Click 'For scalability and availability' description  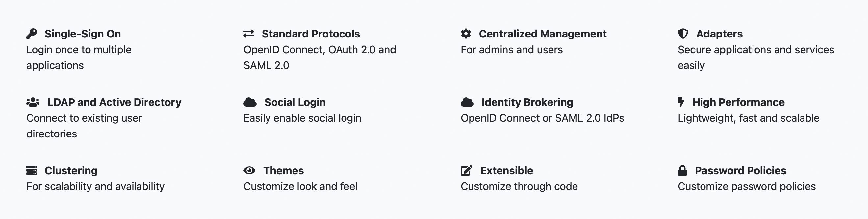click(x=95, y=186)
